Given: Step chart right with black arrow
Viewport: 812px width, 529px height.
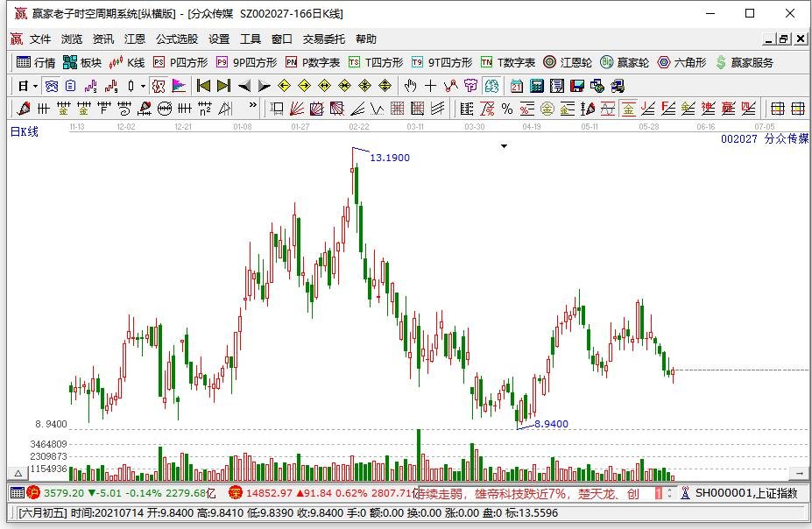Looking at the screenshot, I should pyautogui.click(x=265, y=86).
